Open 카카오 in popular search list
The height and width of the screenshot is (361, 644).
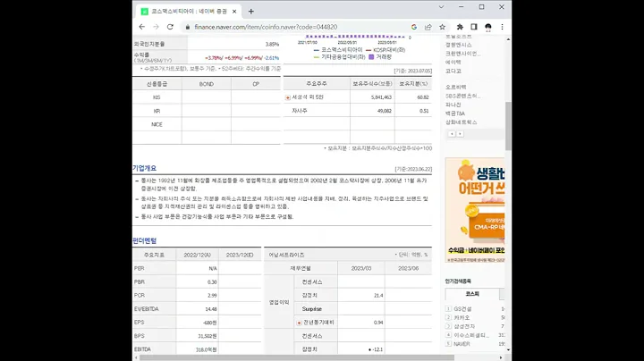point(462,317)
